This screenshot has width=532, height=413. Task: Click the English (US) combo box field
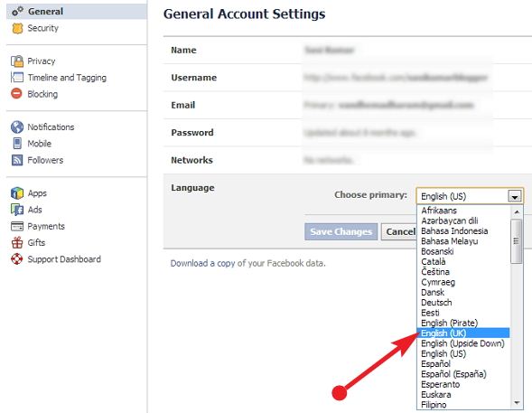[470, 196]
